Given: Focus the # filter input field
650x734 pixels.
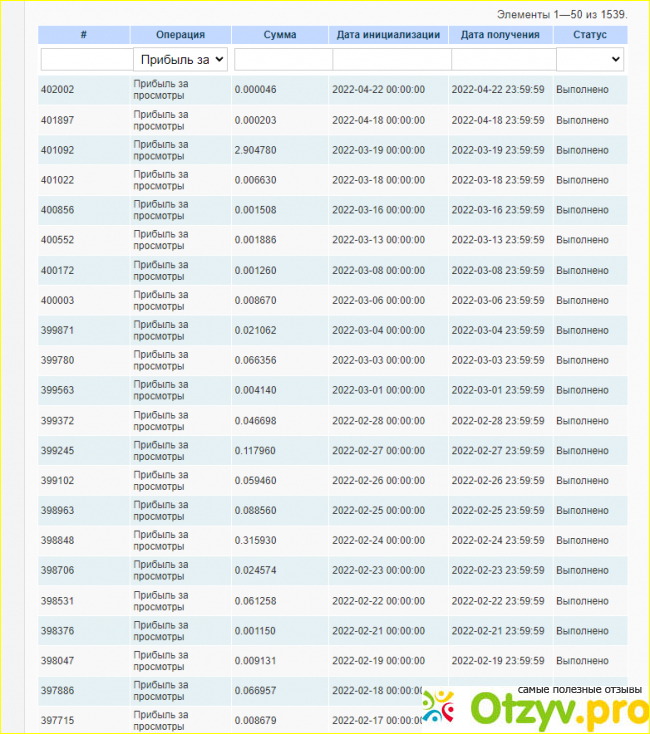Looking at the screenshot, I should 86,60.
